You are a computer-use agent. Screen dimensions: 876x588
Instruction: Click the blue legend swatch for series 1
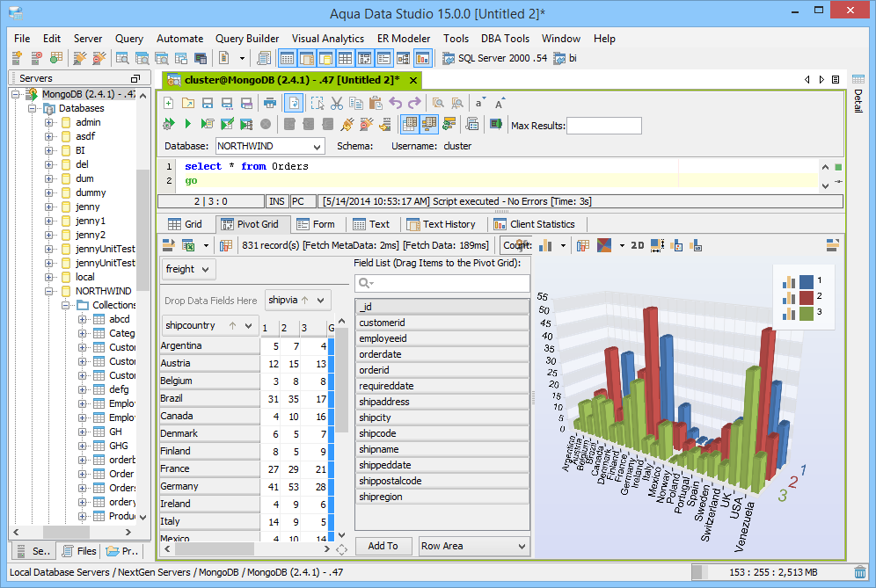click(x=807, y=281)
